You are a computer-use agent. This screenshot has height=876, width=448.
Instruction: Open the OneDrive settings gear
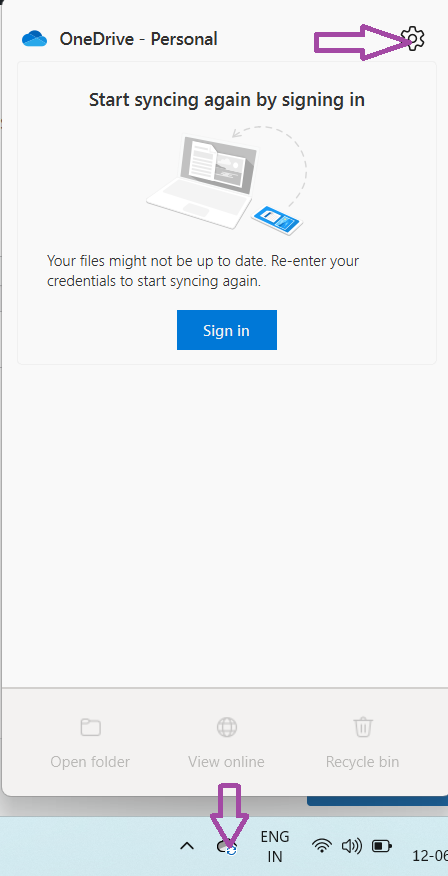413,39
